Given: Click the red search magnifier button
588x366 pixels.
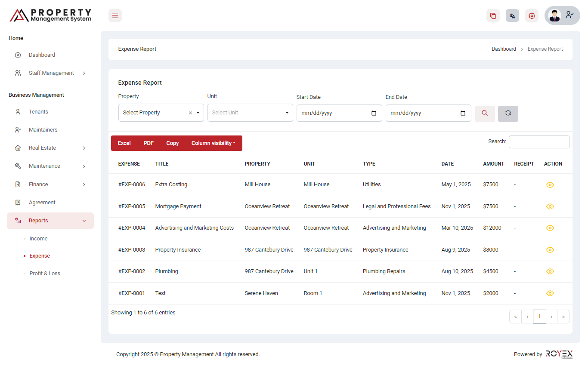Looking at the screenshot, I should click(x=485, y=113).
